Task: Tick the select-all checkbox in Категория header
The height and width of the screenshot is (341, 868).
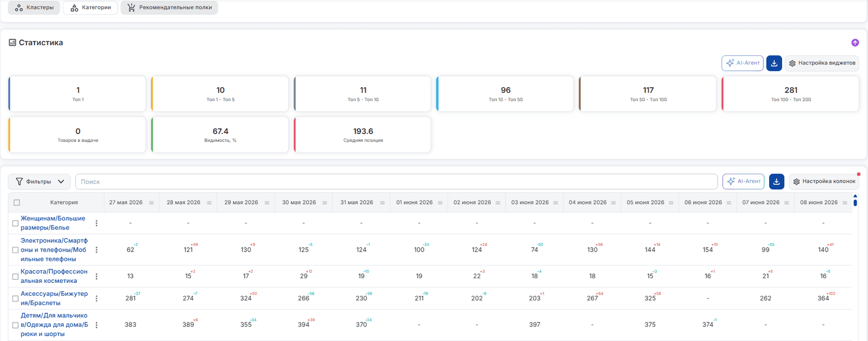Action: click(16, 202)
